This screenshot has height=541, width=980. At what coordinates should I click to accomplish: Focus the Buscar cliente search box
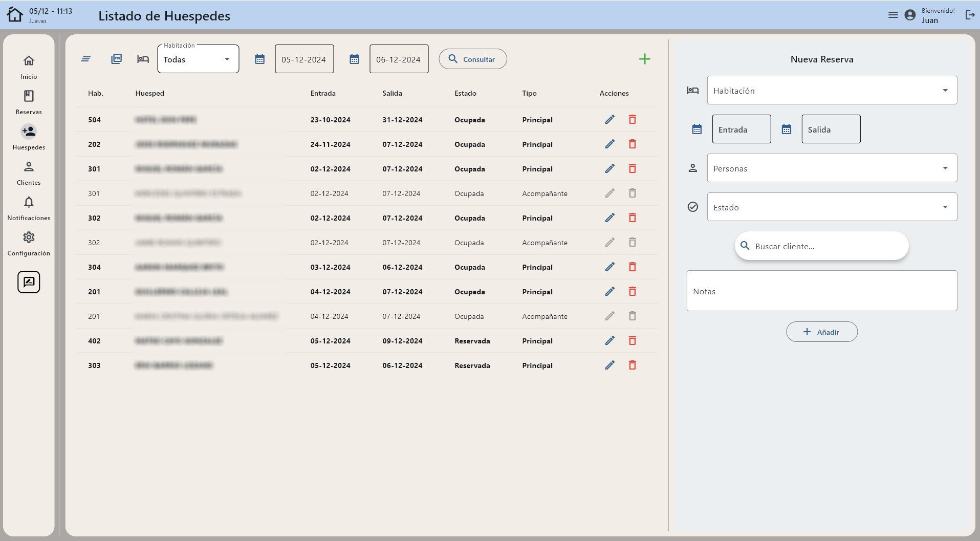coord(822,246)
